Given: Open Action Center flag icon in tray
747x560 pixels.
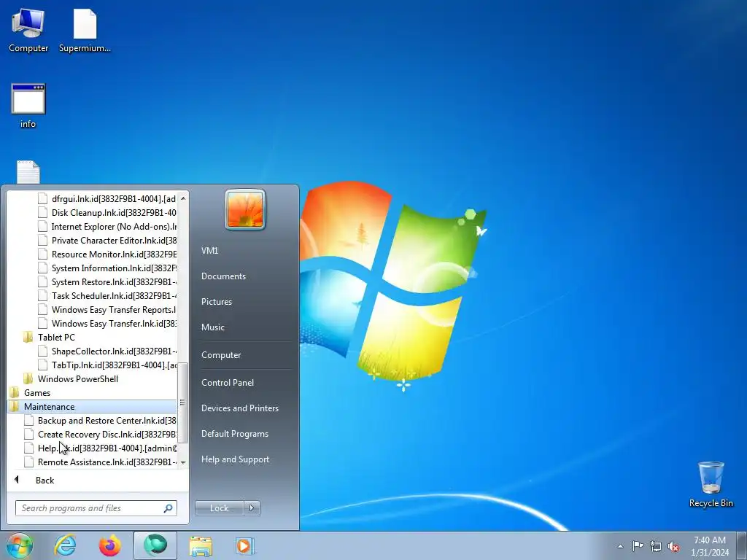Looking at the screenshot, I should coord(638,546).
